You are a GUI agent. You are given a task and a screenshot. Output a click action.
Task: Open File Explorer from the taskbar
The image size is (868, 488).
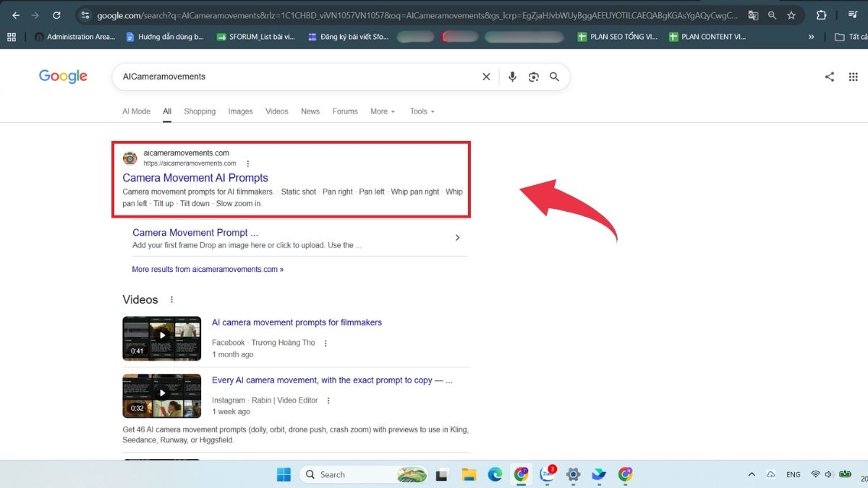[469, 474]
